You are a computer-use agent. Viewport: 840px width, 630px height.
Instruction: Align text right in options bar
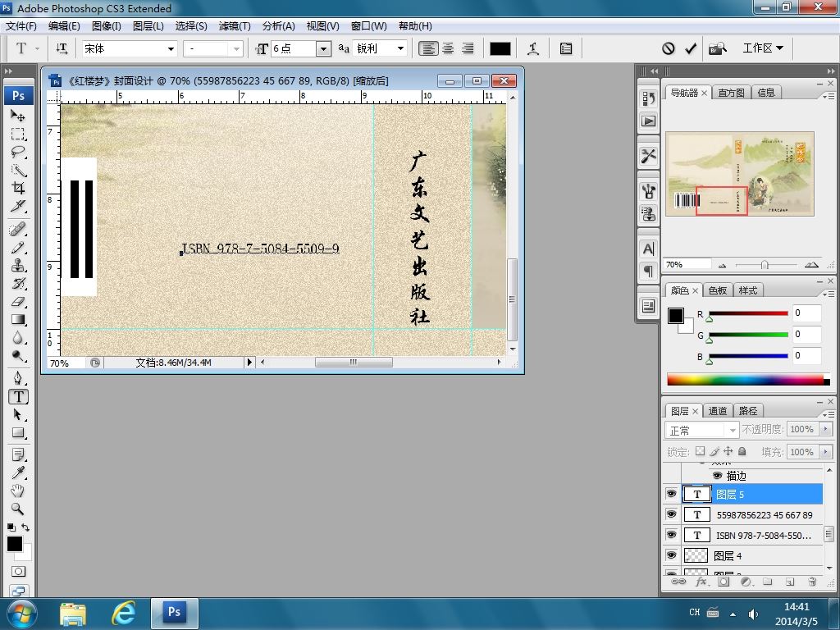coord(468,48)
